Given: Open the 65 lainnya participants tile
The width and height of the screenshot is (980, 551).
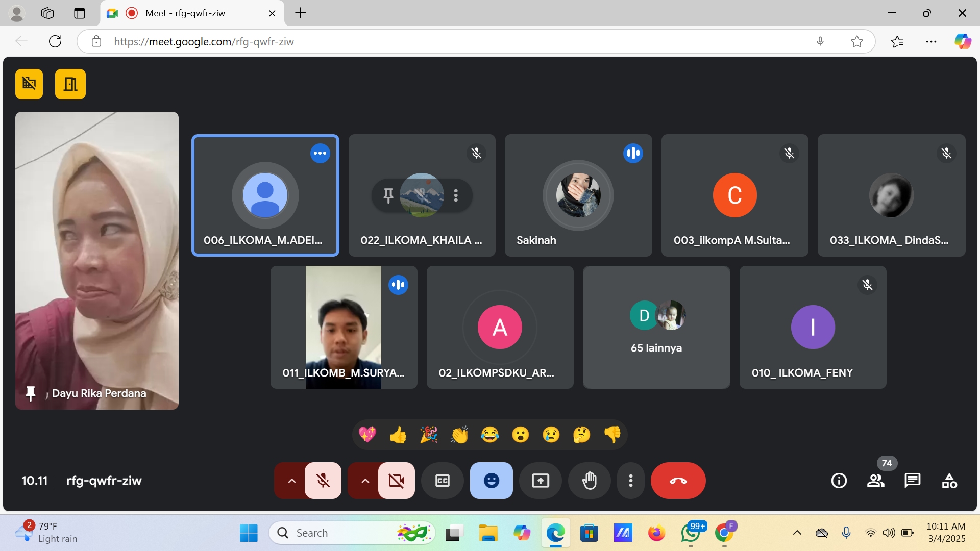Looking at the screenshot, I should [x=656, y=327].
